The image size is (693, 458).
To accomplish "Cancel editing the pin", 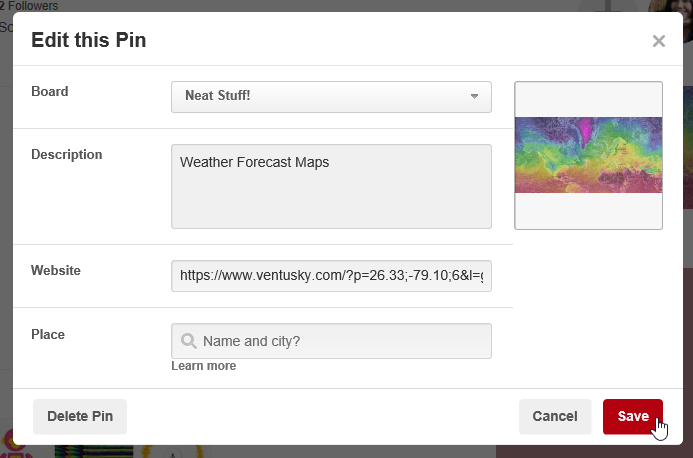I will 555,416.
